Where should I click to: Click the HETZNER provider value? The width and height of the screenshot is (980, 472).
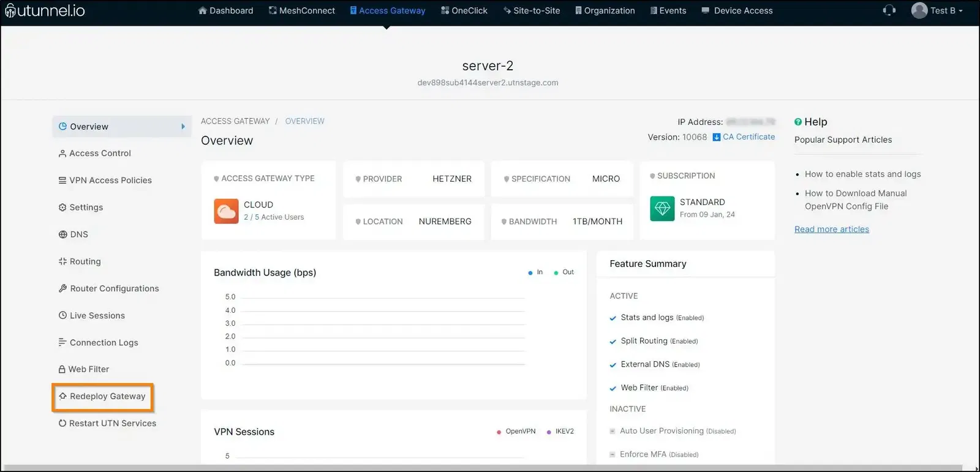click(x=452, y=179)
